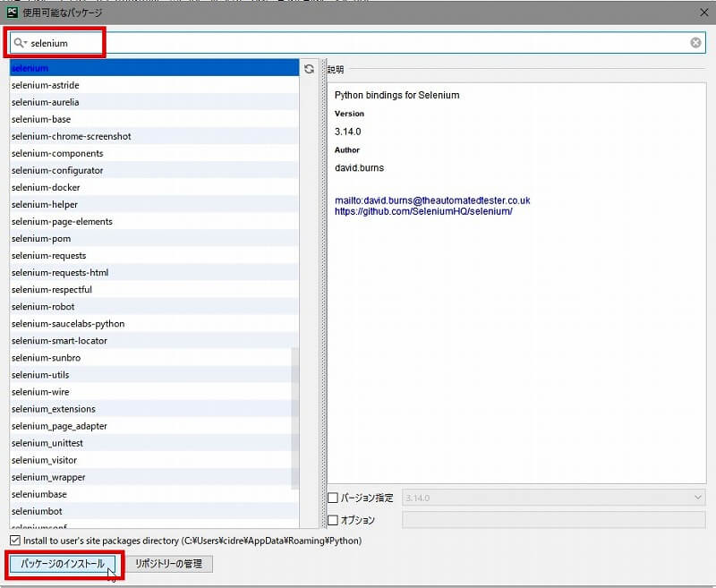Select the selenium package row

154,68
